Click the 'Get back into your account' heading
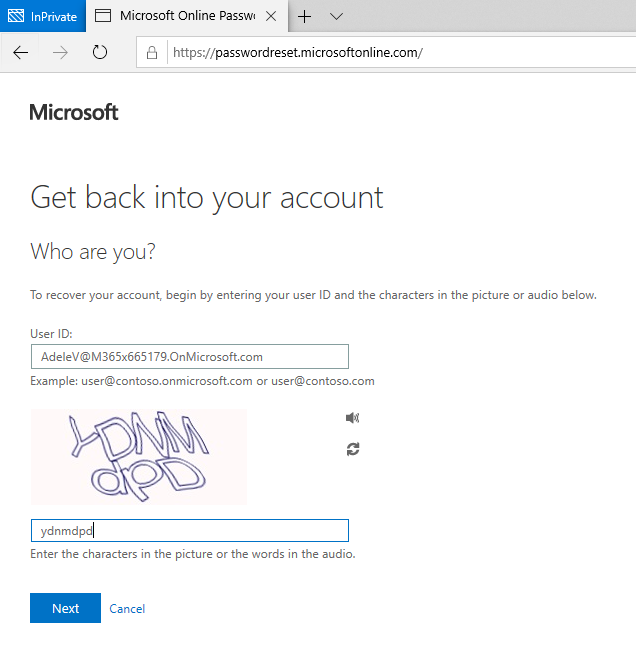 [207, 198]
